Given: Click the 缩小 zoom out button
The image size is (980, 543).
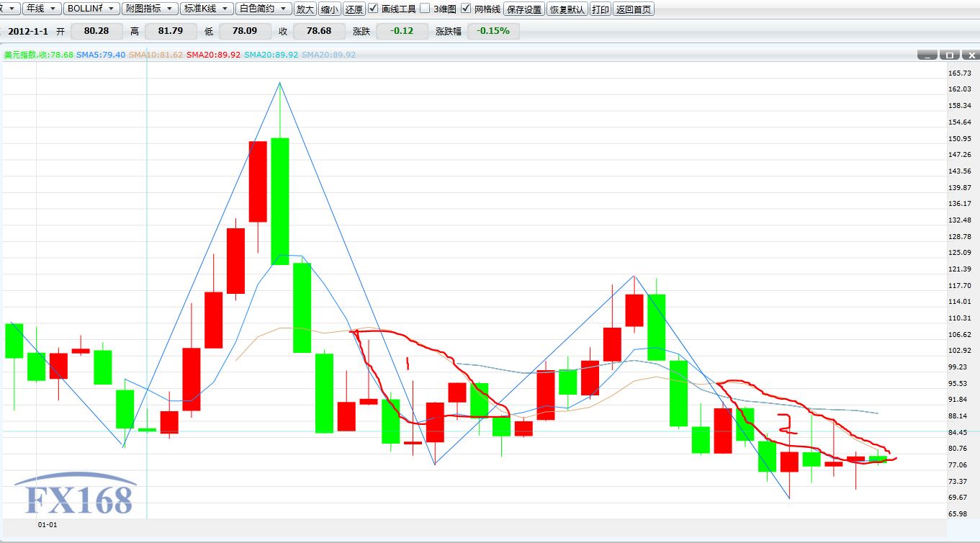Looking at the screenshot, I should pos(330,9).
